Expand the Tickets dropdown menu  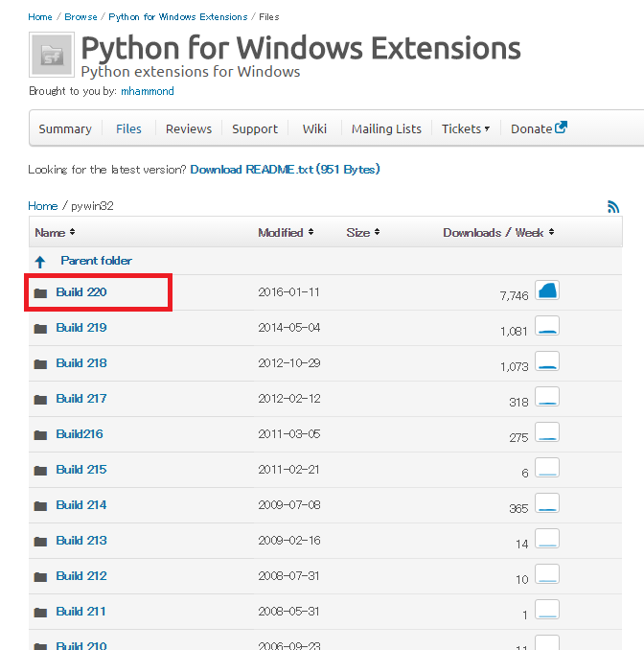coord(466,128)
